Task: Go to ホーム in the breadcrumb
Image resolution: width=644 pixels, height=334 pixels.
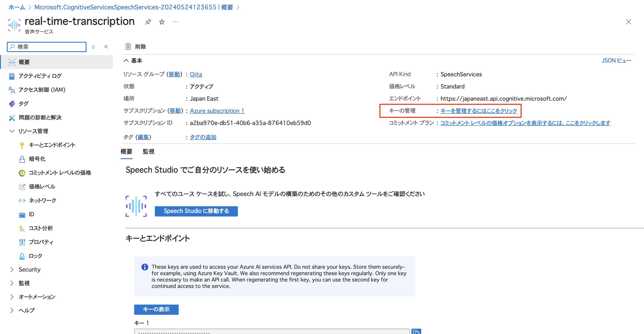Action: point(16,7)
